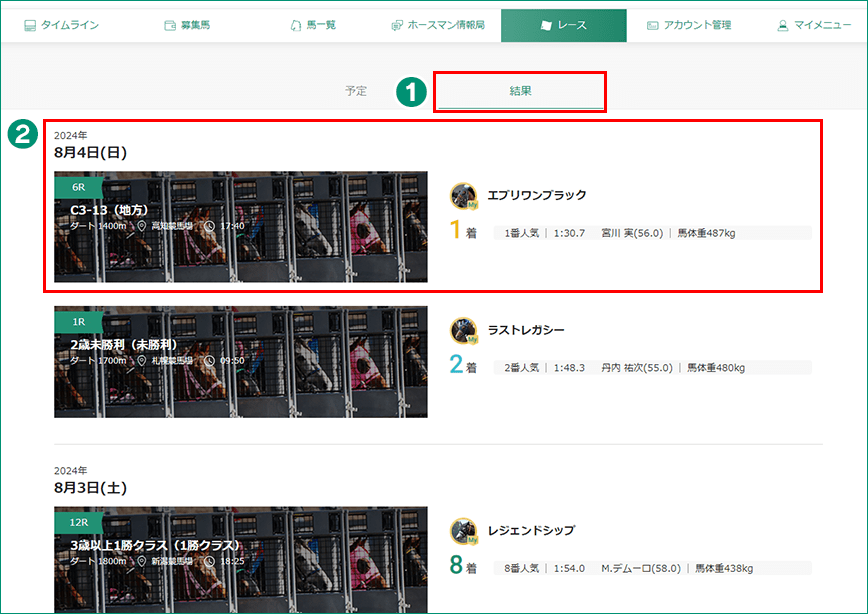Click the race time 1:54.0

[569, 568]
